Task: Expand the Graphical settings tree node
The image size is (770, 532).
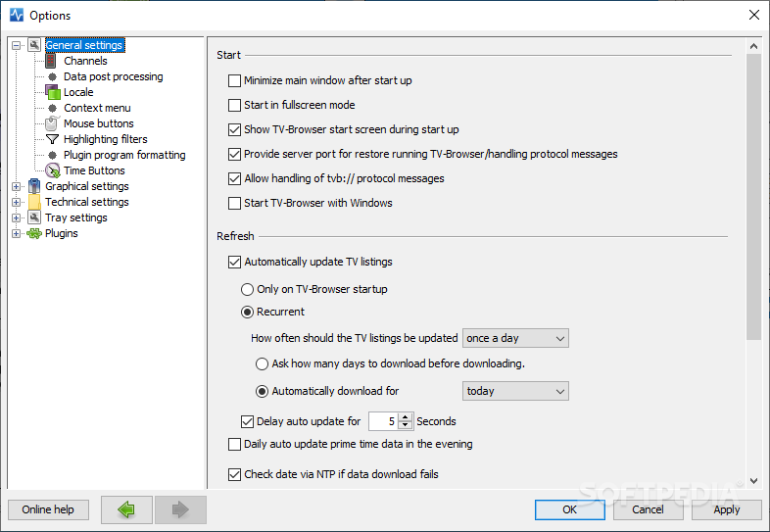Action: 17,187
